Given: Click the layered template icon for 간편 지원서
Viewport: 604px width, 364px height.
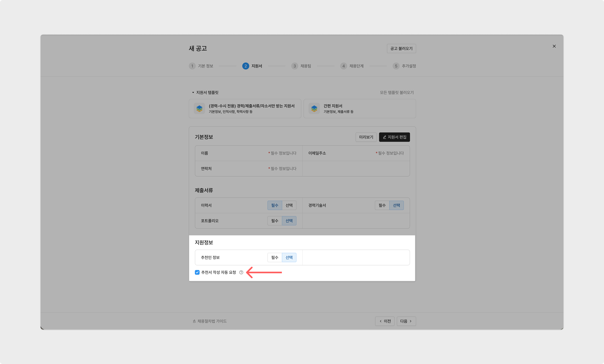Looking at the screenshot, I should point(314,108).
